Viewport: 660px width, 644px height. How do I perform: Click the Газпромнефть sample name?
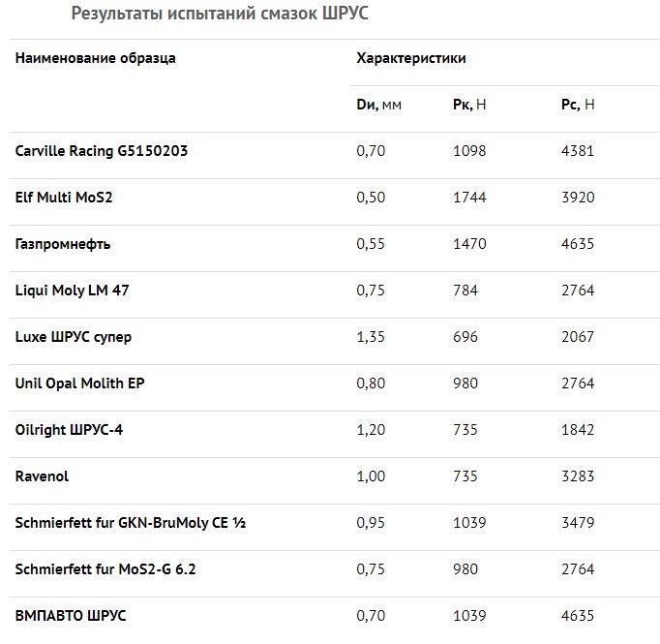[x=63, y=244]
